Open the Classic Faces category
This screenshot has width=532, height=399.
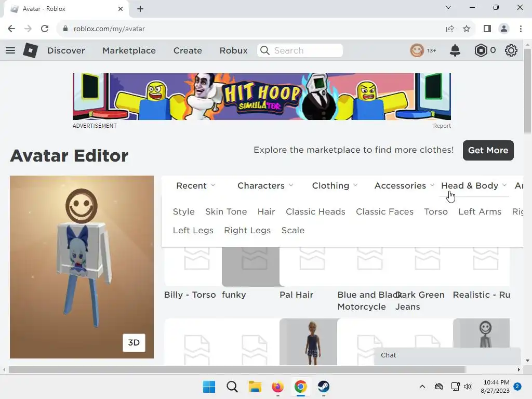pos(385,212)
